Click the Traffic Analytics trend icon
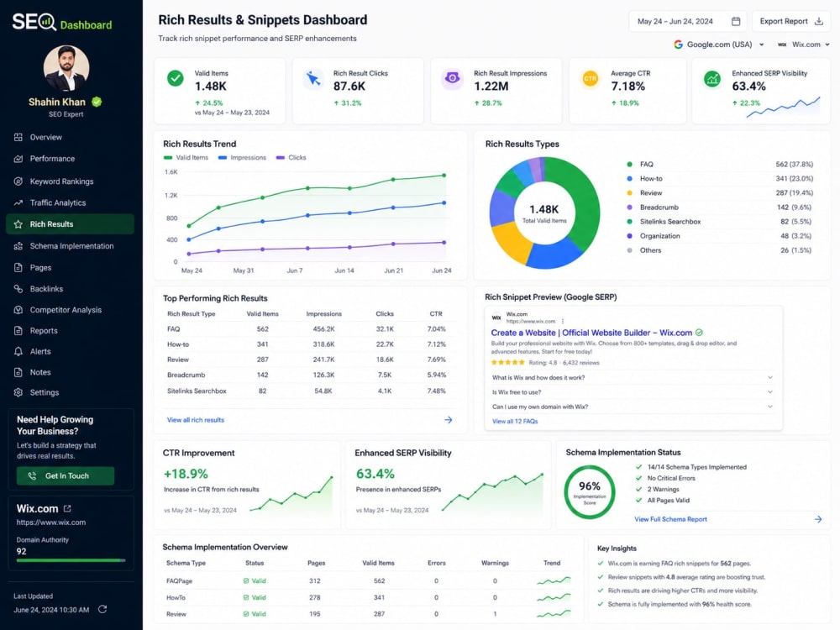Image resolution: width=840 pixels, height=630 pixels. tap(18, 202)
